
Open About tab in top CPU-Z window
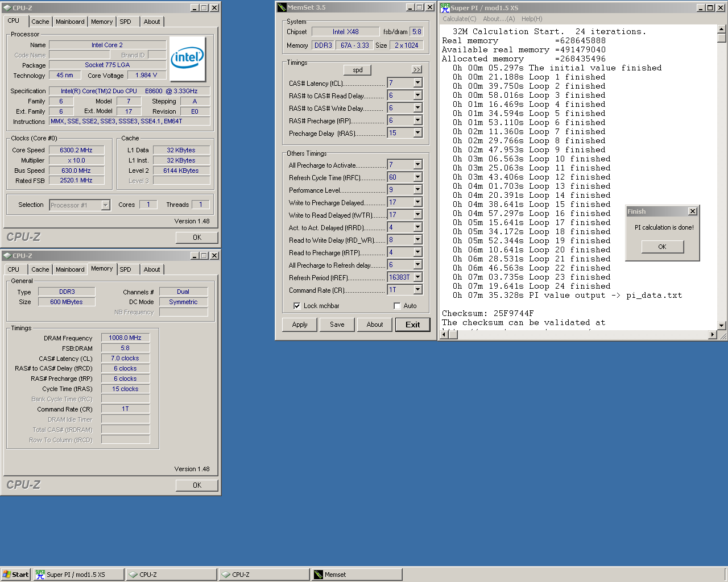[x=152, y=22]
